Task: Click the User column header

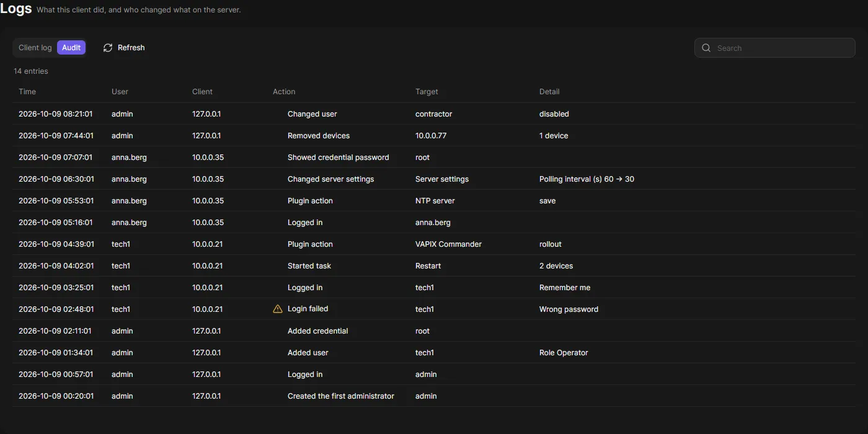Action: coord(120,92)
